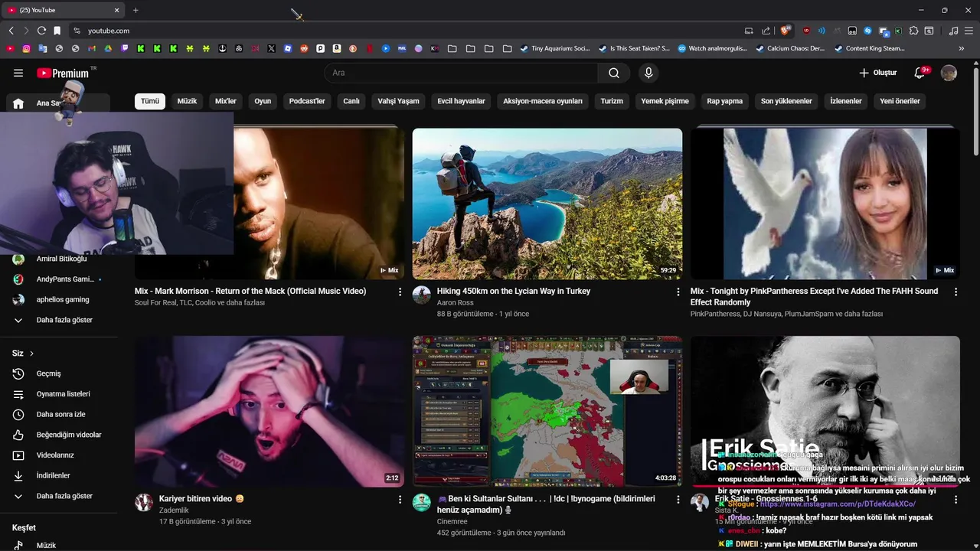980x551 pixels.
Task: Select the İzlenenler filter chip
Action: (846, 101)
